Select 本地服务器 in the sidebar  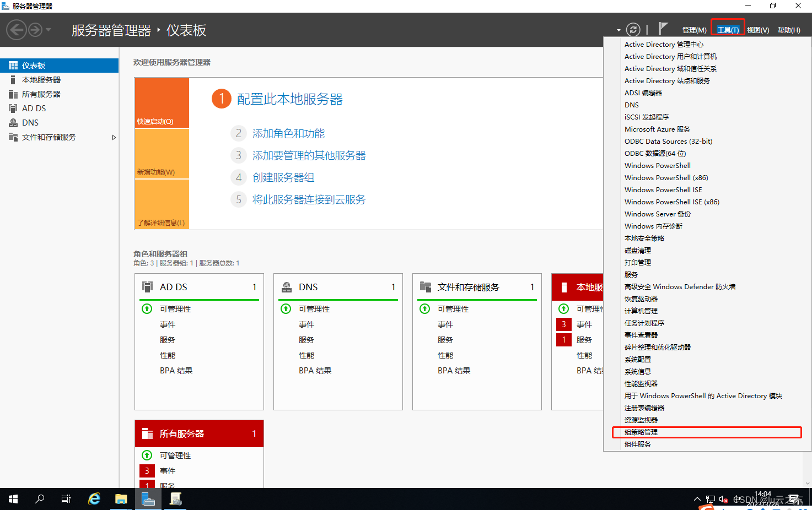(x=40, y=79)
